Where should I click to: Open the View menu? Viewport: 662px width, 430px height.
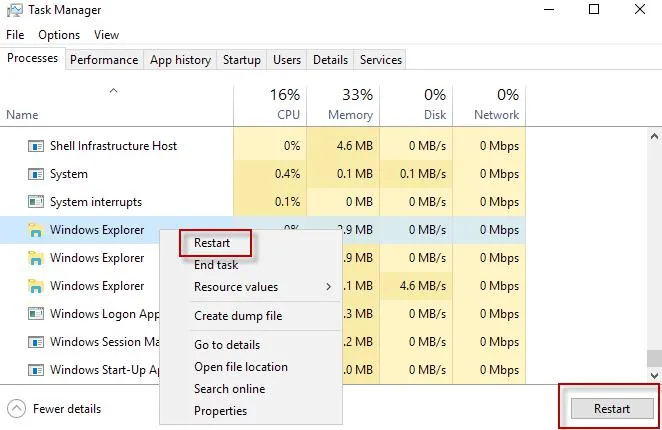tap(106, 35)
